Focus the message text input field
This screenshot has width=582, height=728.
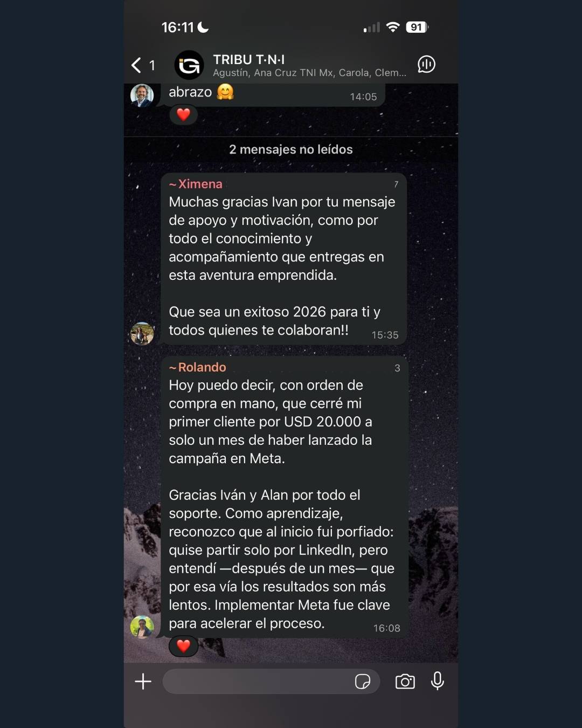pos(258,682)
